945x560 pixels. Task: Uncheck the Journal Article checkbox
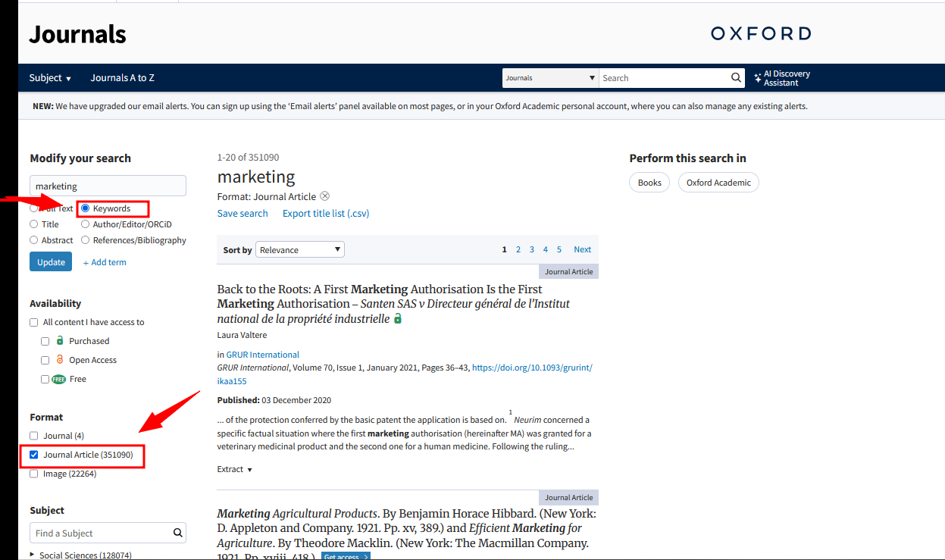[34, 455]
